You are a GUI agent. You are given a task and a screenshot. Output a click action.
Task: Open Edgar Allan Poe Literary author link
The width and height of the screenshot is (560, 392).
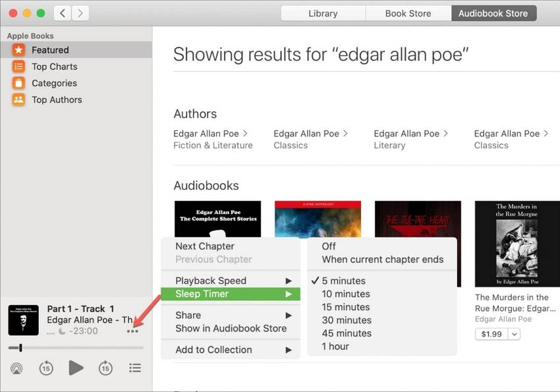tap(410, 139)
